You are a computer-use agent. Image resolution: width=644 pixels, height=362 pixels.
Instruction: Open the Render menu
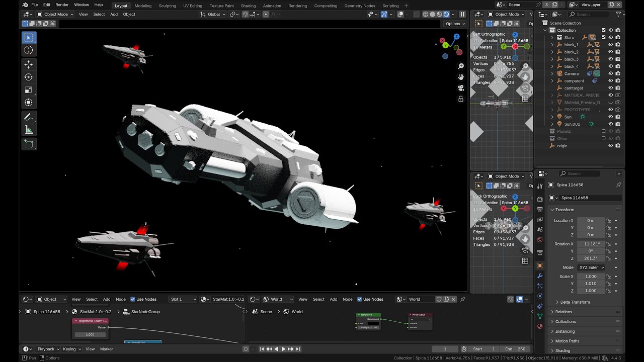pyautogui.click(x=62, y=5)
